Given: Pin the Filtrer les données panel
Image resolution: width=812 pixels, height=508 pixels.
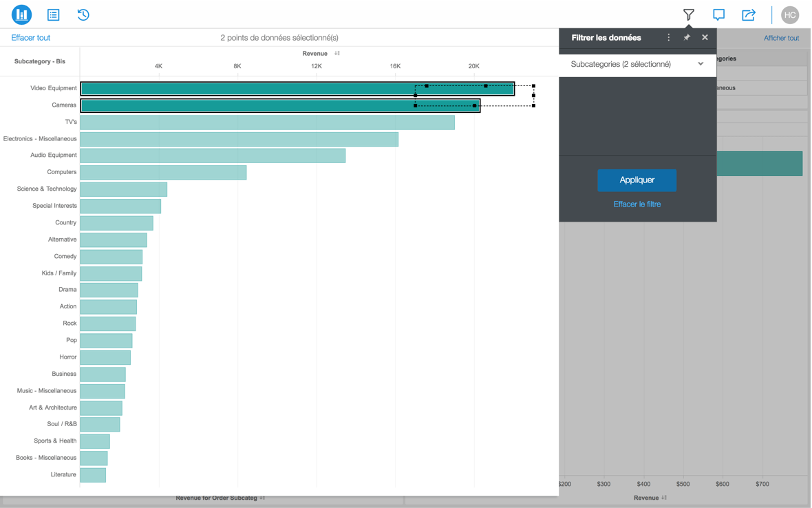Looking at the screenshot, I should [x=687, y=37].
